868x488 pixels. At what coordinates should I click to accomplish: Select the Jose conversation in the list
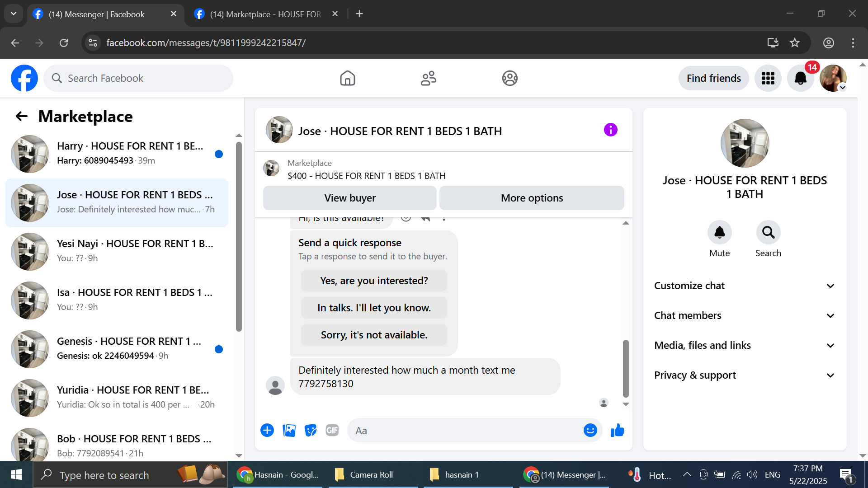coord(117,202)
